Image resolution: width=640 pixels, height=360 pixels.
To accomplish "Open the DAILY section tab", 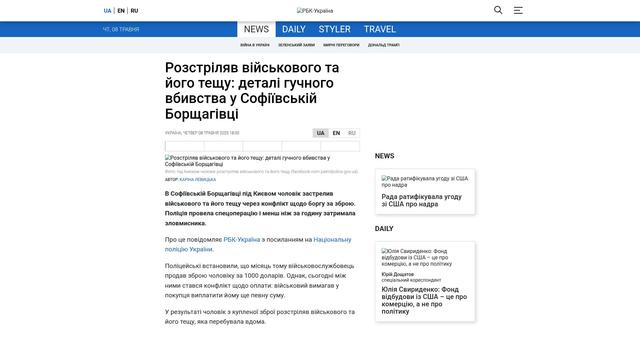I will click(x=293, y=29).
